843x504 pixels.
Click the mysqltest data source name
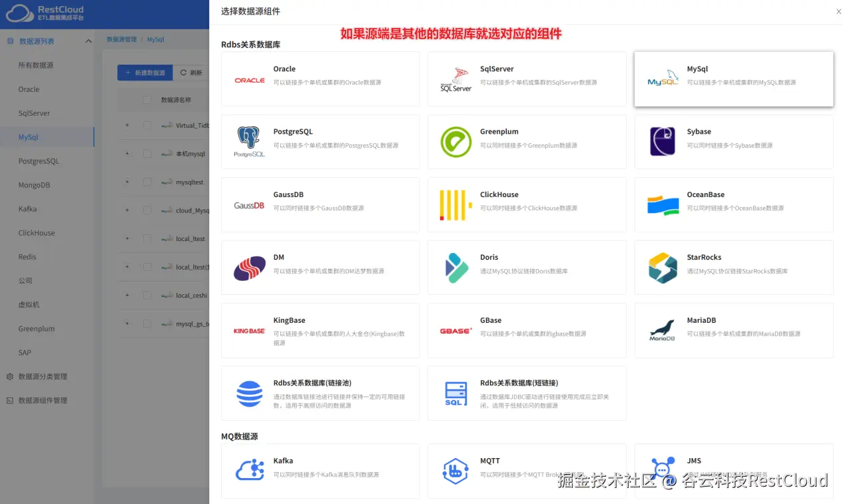pos(190,182)
